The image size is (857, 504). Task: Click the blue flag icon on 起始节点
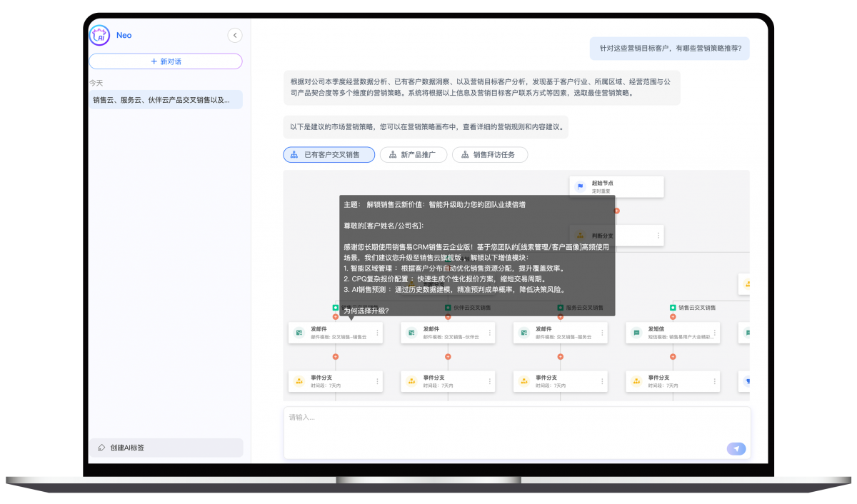coord(581,187)
